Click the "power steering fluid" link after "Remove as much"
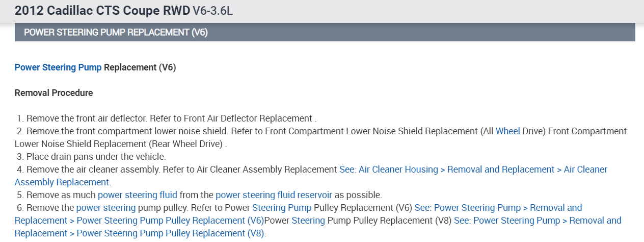This screenshot has width=644, height=242. (x=138, y=195)
